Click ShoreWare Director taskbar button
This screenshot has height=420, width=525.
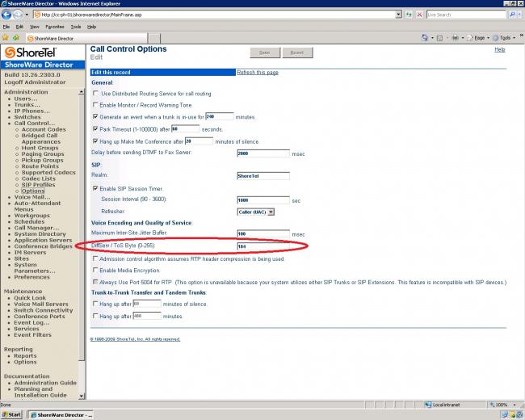[x=61, y=415]
